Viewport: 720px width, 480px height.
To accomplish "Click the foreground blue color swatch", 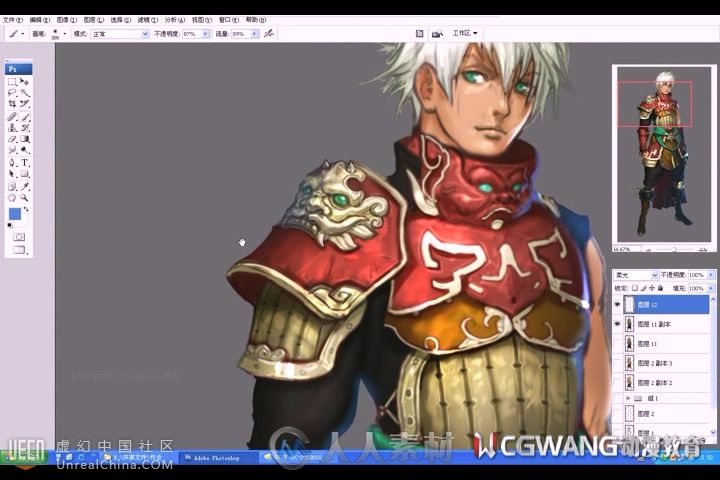I will pos(15,214).
